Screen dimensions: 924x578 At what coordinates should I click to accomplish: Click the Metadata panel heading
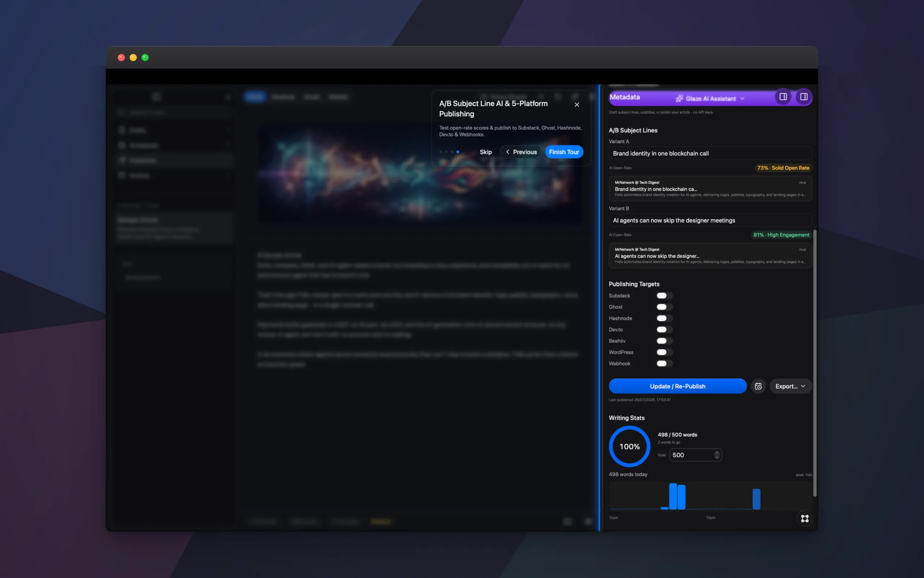(x=625, y=97)
